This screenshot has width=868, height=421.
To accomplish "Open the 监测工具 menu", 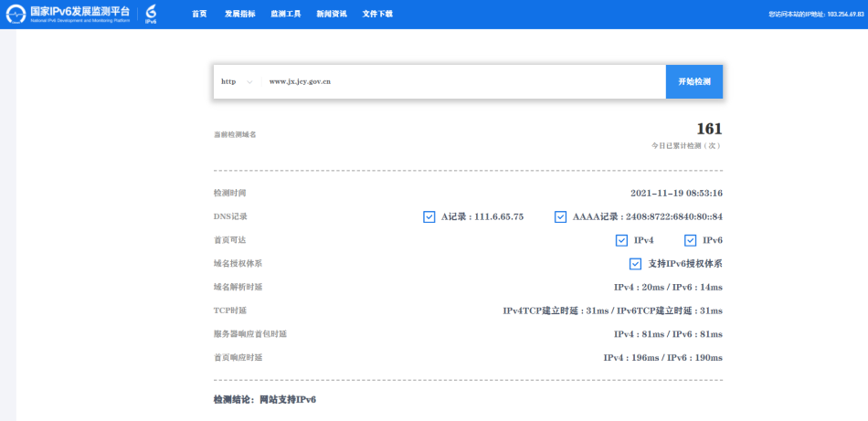I will point(286,15).
